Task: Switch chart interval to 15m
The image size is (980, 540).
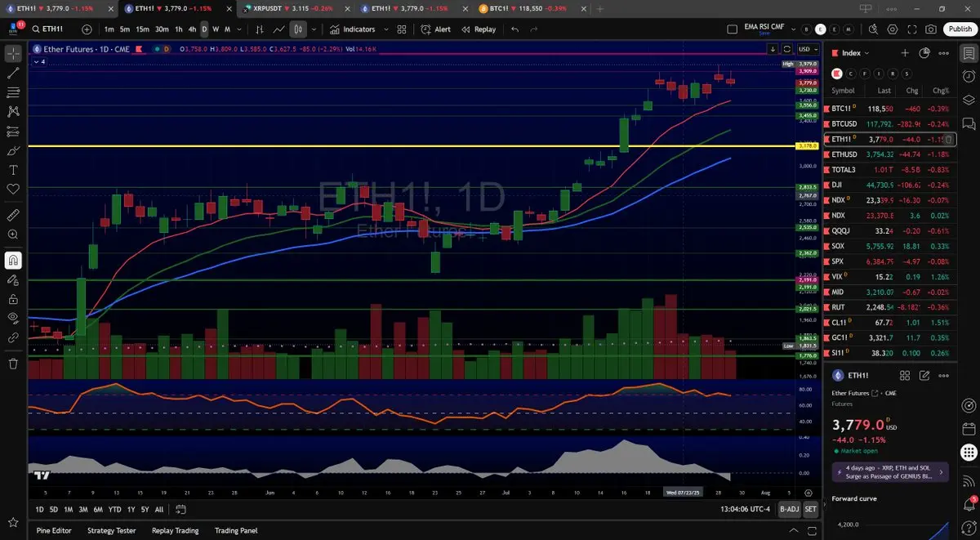Action: (142, 29)
